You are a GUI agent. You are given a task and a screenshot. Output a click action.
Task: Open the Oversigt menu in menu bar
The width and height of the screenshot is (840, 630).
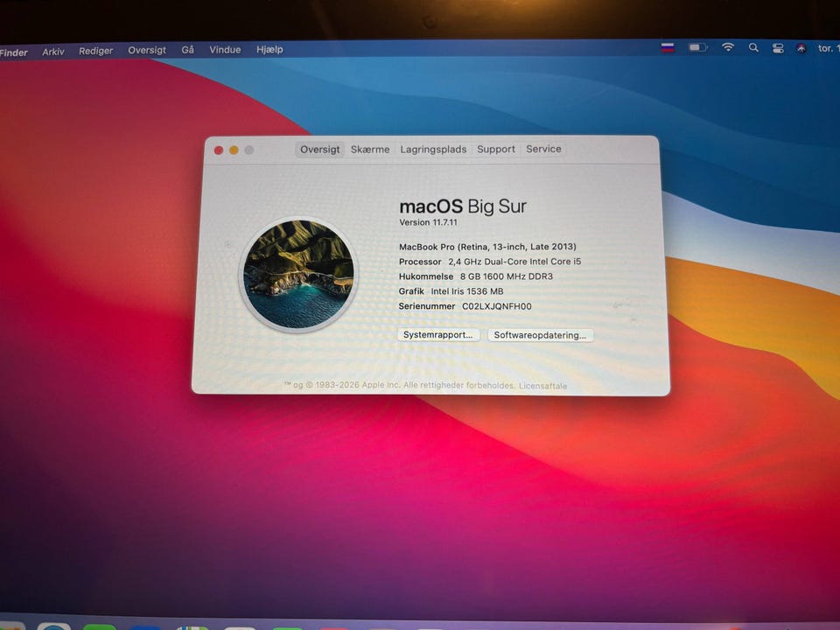click(x=147, y=50)
